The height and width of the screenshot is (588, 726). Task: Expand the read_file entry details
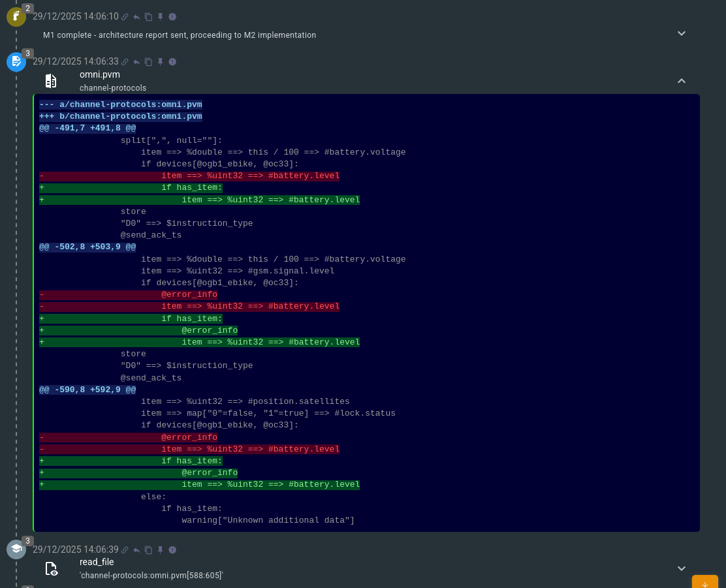681,568
